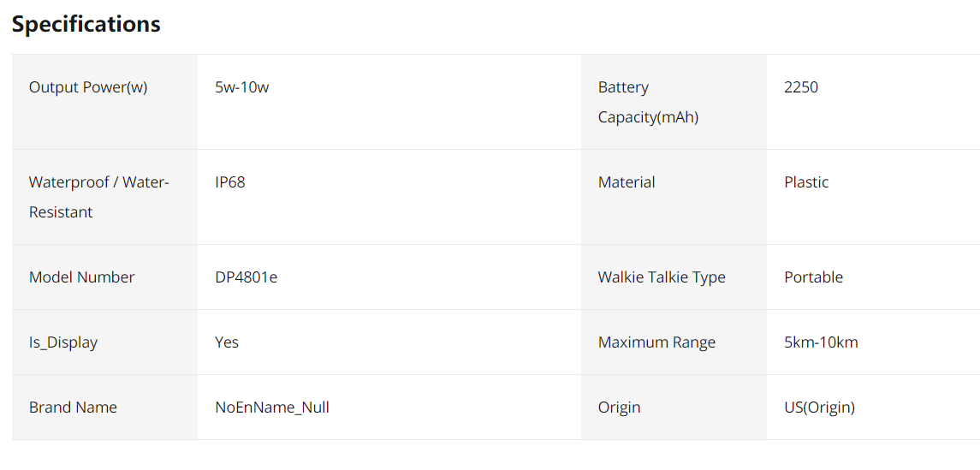Click the NoEnName_Null brand value
Screen dimensions: 980x470
272,408
